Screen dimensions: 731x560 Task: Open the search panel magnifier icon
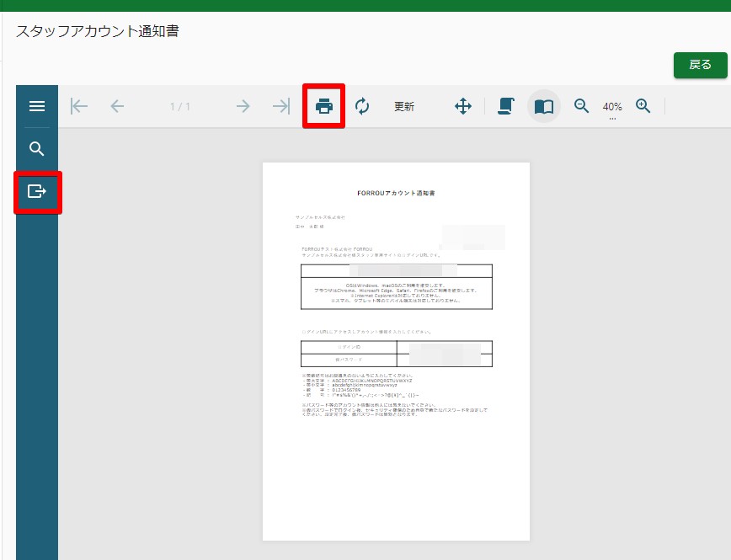[37, 149]
